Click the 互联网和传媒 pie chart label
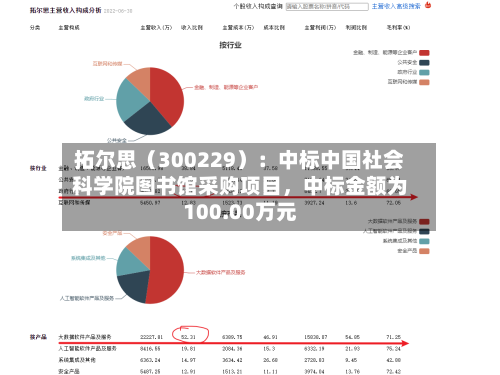 (107, 63)
